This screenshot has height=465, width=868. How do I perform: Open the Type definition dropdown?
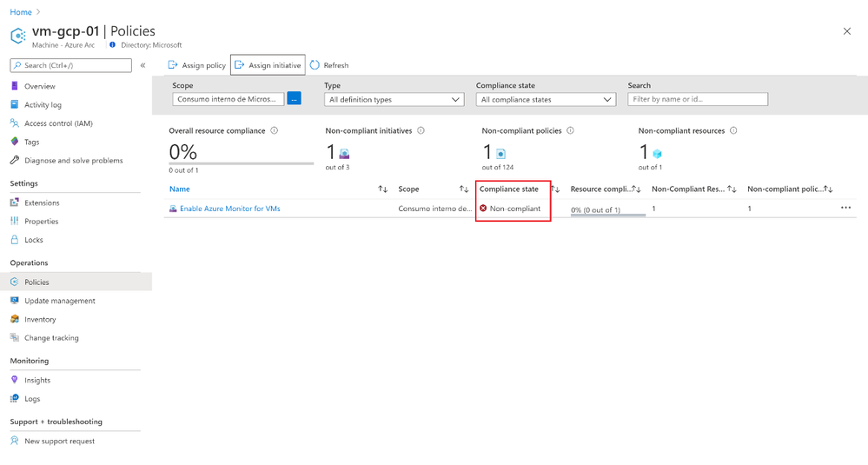[394, 100]
